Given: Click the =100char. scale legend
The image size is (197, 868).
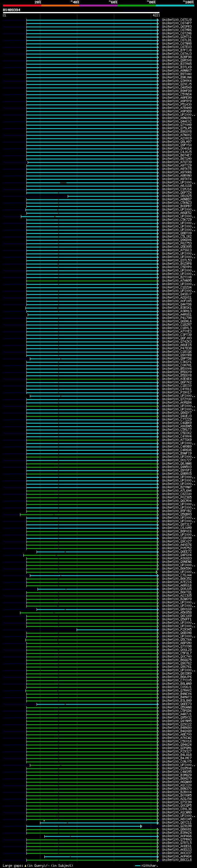Looking at the screenshot, I should click(147, 866).
